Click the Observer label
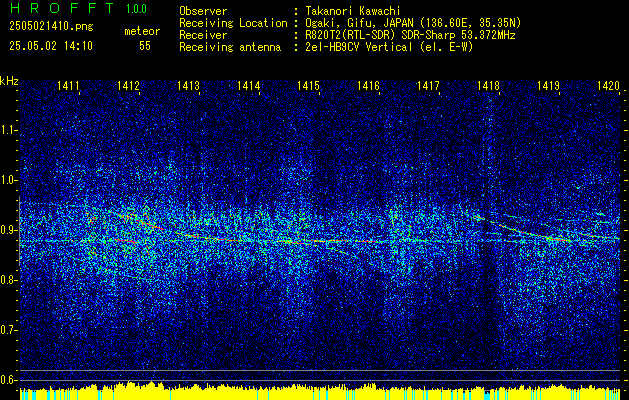 [203, 11]
